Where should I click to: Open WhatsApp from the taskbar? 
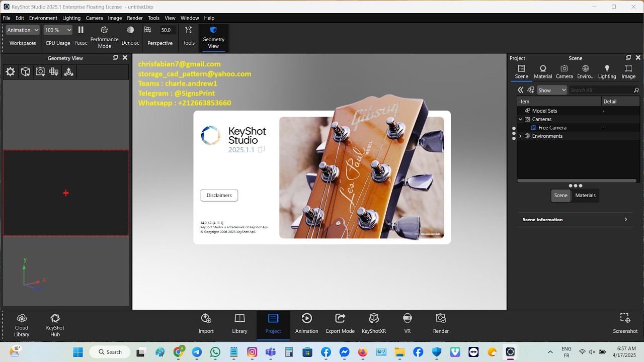(x=215, y=352)
